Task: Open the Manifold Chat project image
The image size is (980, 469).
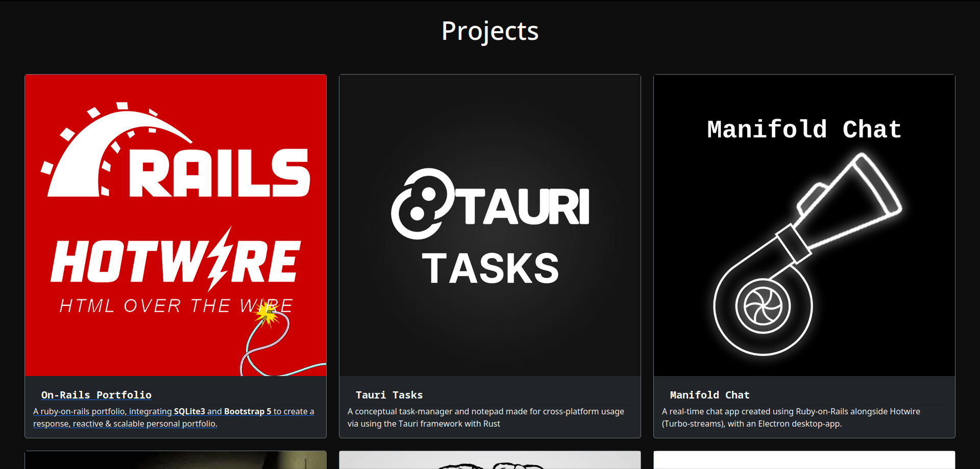Action: coord(804,225)
